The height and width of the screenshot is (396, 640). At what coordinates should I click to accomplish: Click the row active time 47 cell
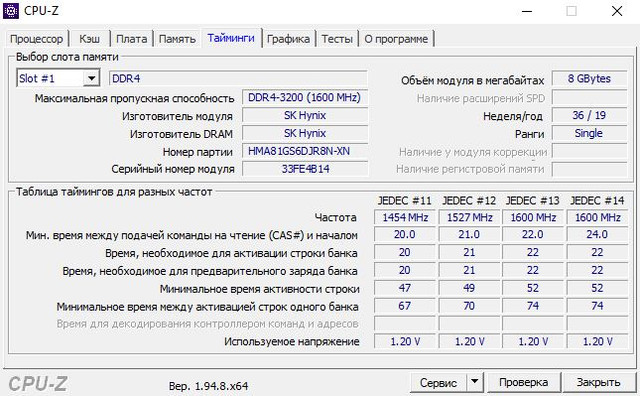[x=405, y=288]
